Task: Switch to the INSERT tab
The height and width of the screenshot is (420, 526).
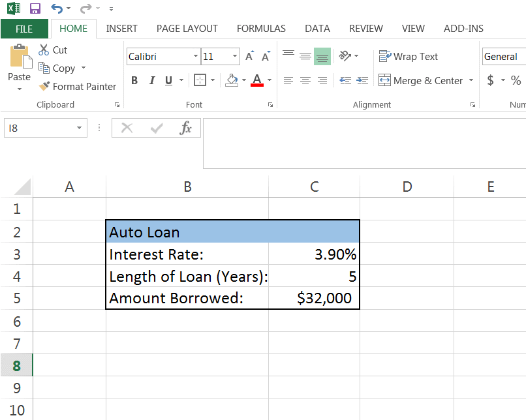Action: point(122,29)
